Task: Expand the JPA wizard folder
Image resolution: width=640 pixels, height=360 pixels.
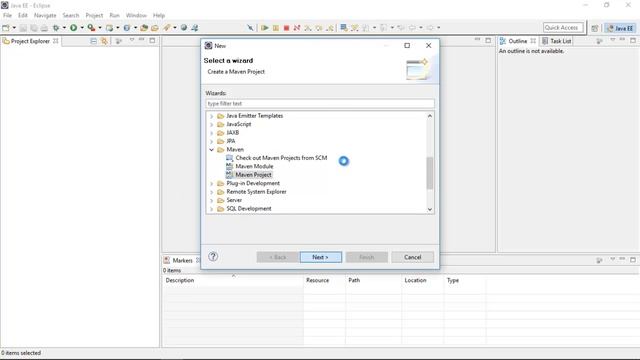Action: 211,142
